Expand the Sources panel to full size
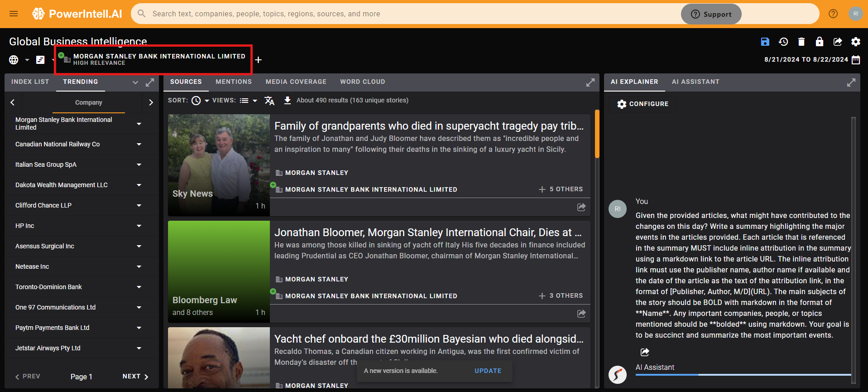 (x=590, y=82)
